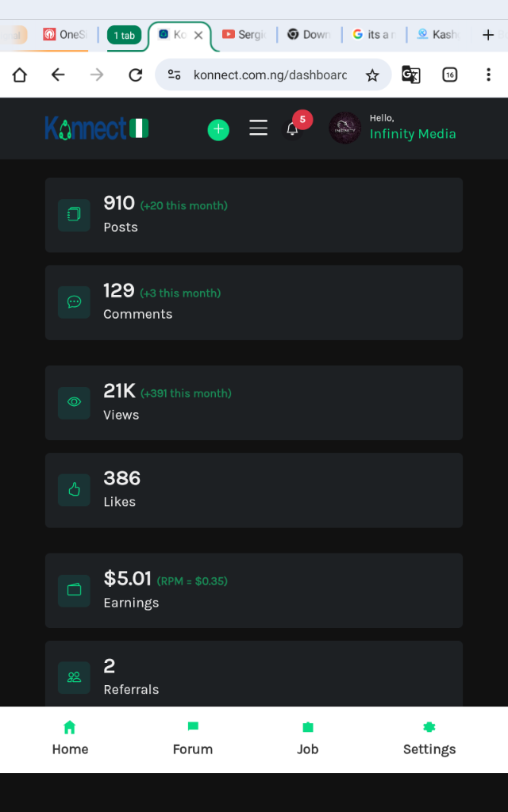508x812 pixels.
Task: Open the browser three-dot menu
Action: [488, 75]
